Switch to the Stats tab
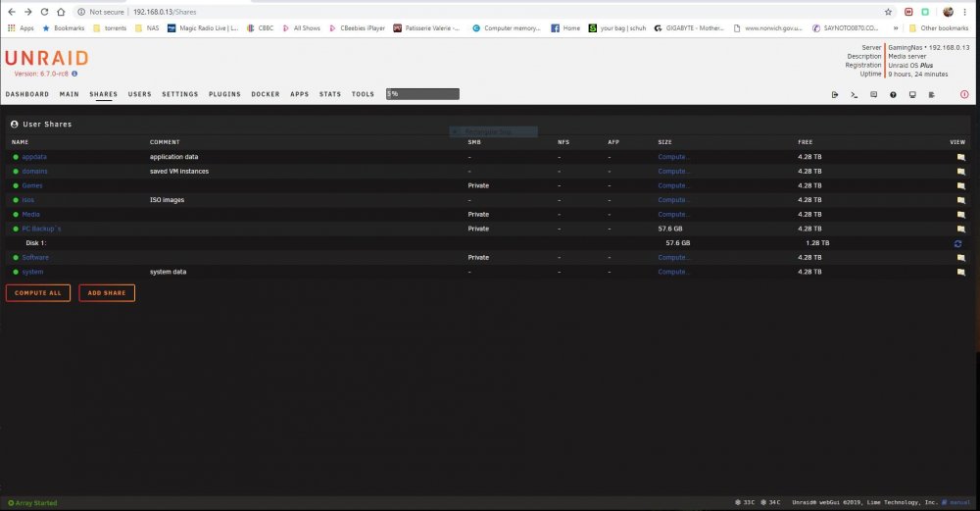This screenshot has height=511, width=980. tap(330, 94)
